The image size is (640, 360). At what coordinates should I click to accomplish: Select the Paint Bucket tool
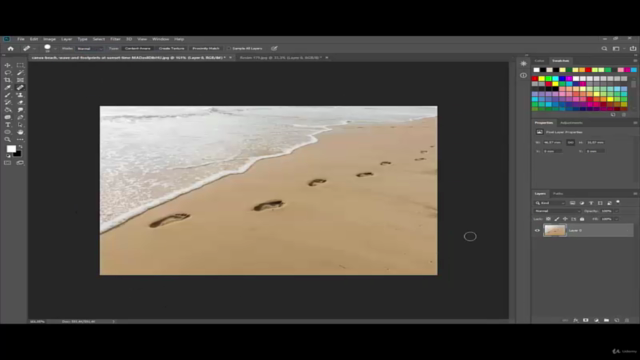(x=8, y=110)
